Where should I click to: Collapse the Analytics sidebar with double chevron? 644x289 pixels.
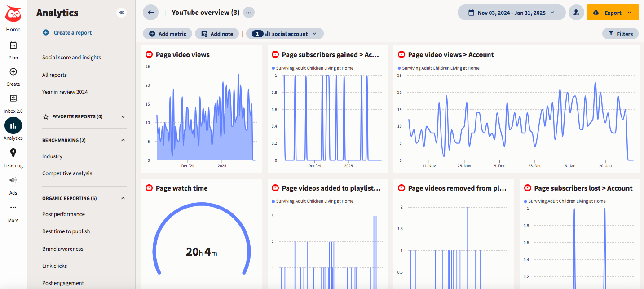pyautogui.click(x=121, y=13)
